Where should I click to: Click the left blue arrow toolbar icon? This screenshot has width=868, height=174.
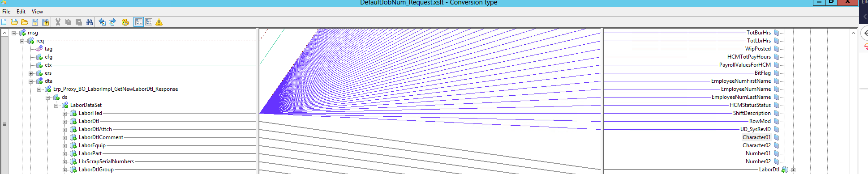tap(102, 22)
